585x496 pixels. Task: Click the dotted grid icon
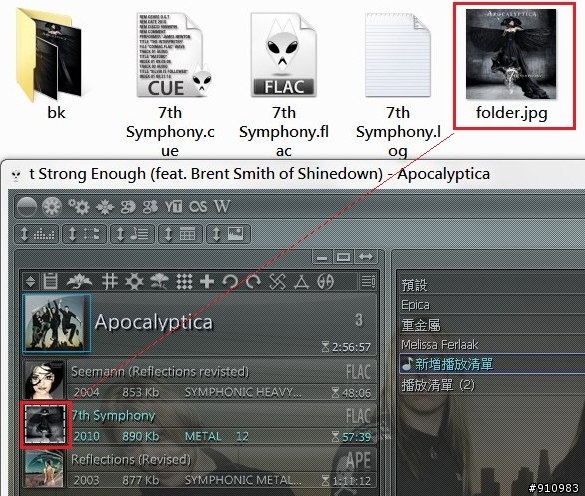point(184,282)
